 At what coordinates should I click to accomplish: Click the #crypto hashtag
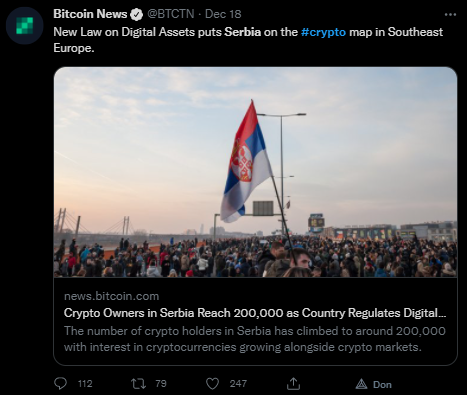(323, 32)
